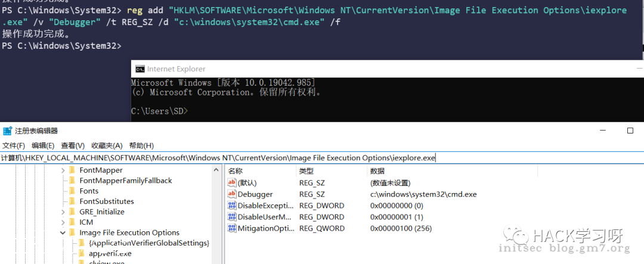Sort by the 名称 column header
644x264 pixels.
coord(236,171)
